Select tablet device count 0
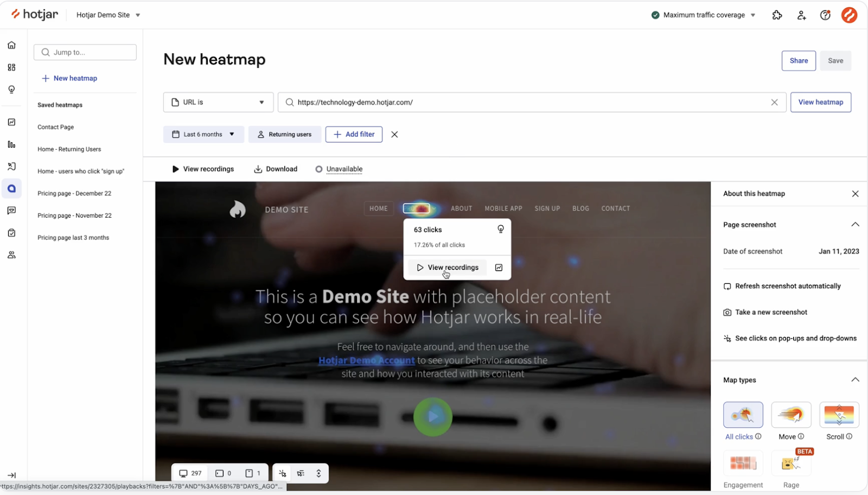The width and height of the screenshot is (868, 495). pyautogui.click(x=223, y=473)
